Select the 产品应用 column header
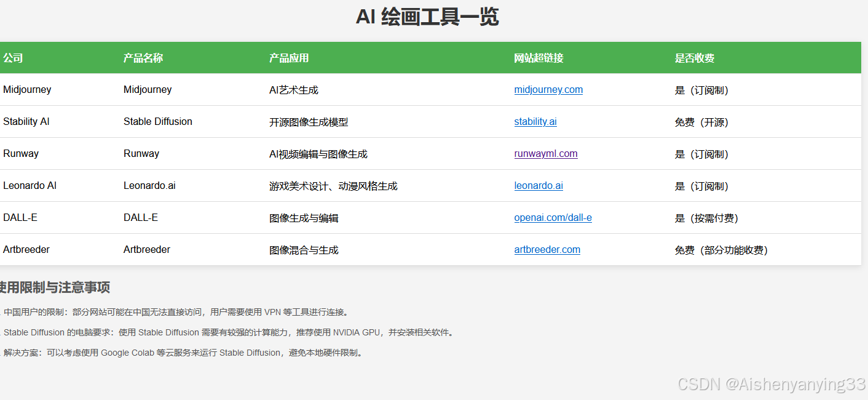 tap(289, 58)
